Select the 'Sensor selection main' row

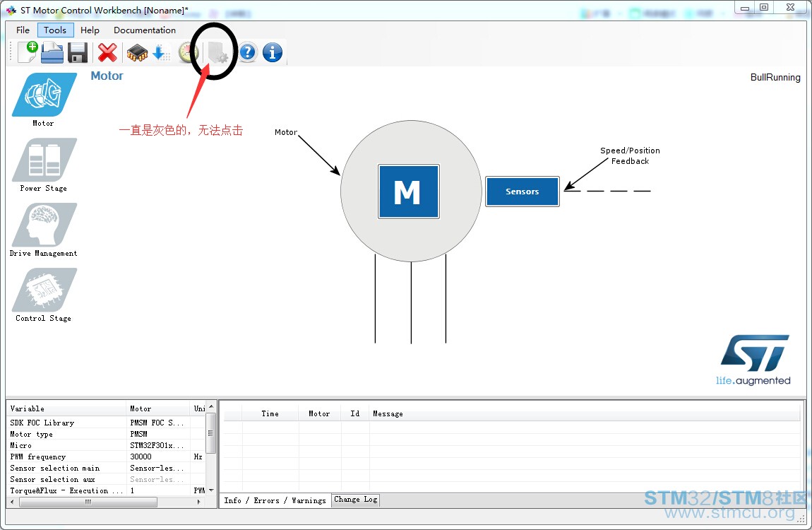[x=107, y=469]
